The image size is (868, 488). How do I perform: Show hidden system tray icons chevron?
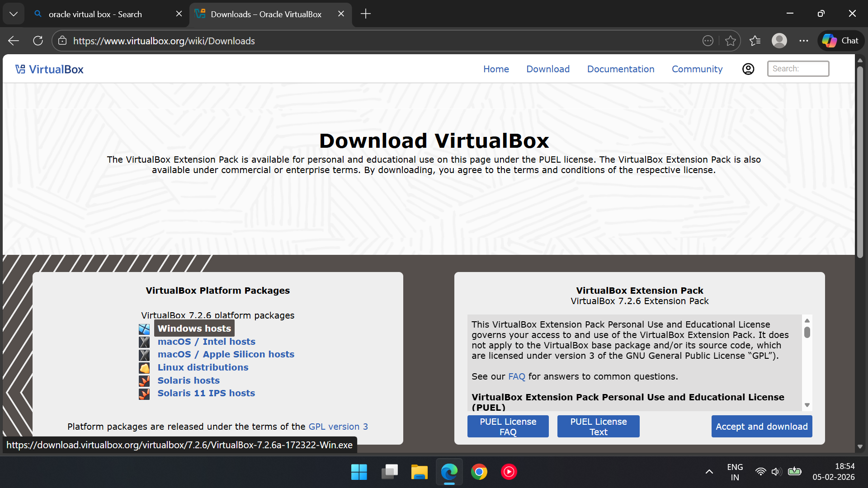[709, 472]
